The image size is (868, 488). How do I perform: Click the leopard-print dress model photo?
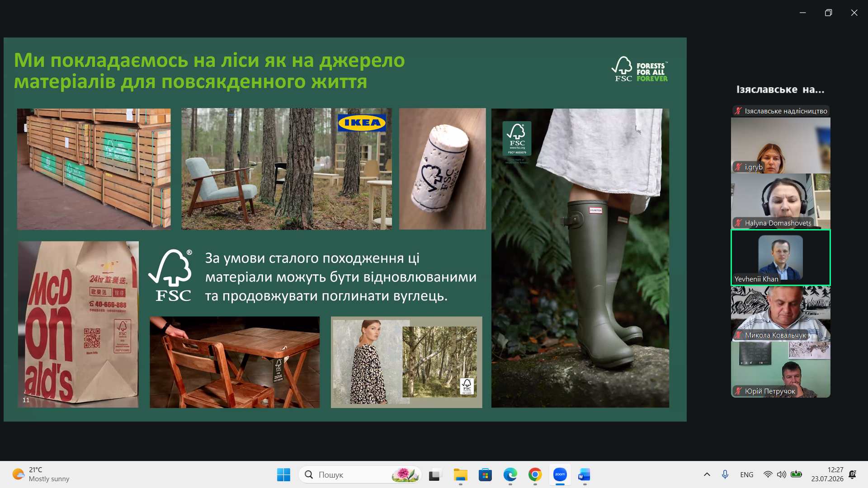click(406, 362)
